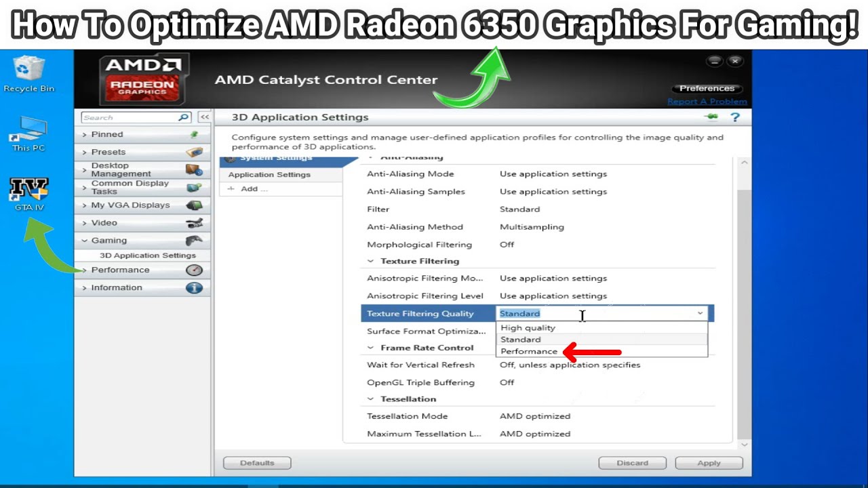The image size is (868, 488).
Task: Choose High quality from the dropdown list
Action: pos(602,327)
